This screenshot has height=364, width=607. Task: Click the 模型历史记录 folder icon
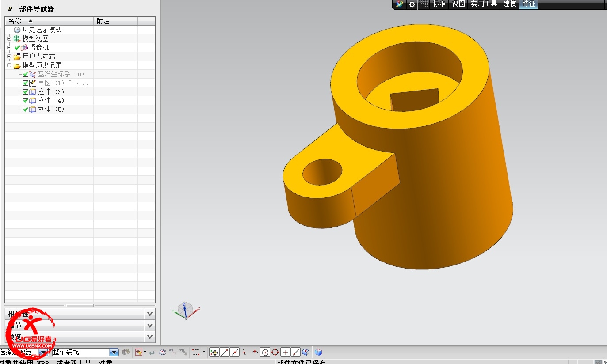(17, 65)
